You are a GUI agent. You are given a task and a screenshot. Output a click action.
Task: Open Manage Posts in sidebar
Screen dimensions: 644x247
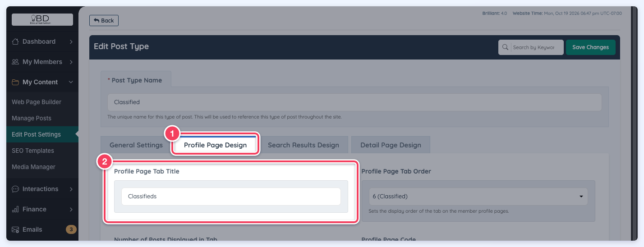pos(32,118)
